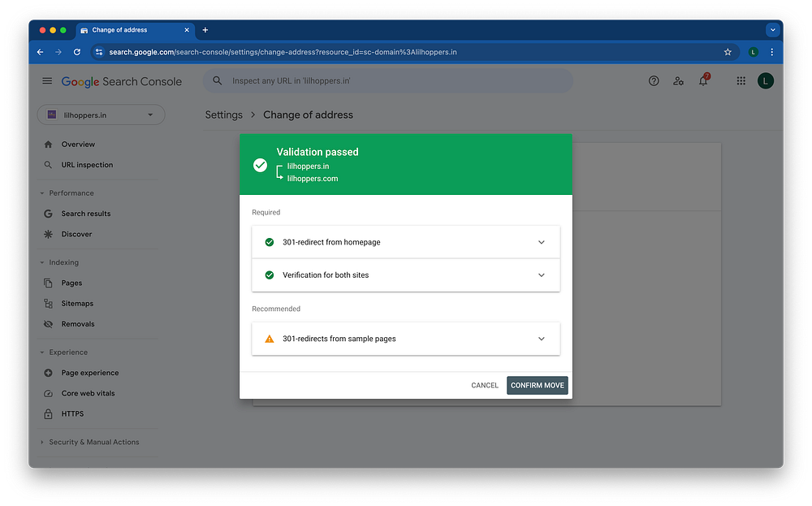Go to Sitemaps page
This screenshot has width=812, height=506.
click(77, 304)
